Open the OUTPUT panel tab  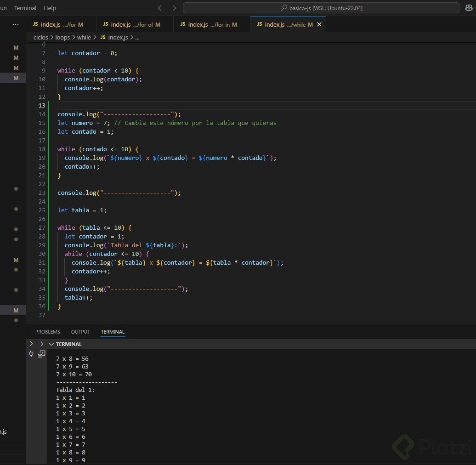(x=80, y=332)
